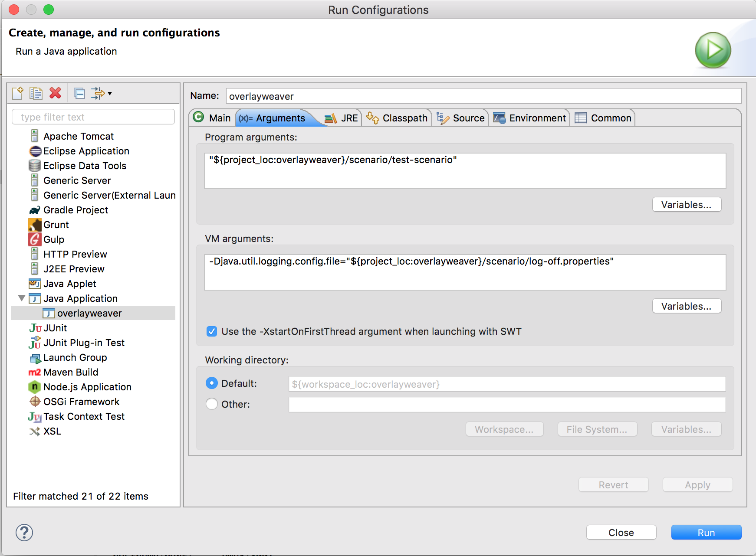Select the Other working directory radio button
The height and width of the screenshot is (556, 756).
211,404
